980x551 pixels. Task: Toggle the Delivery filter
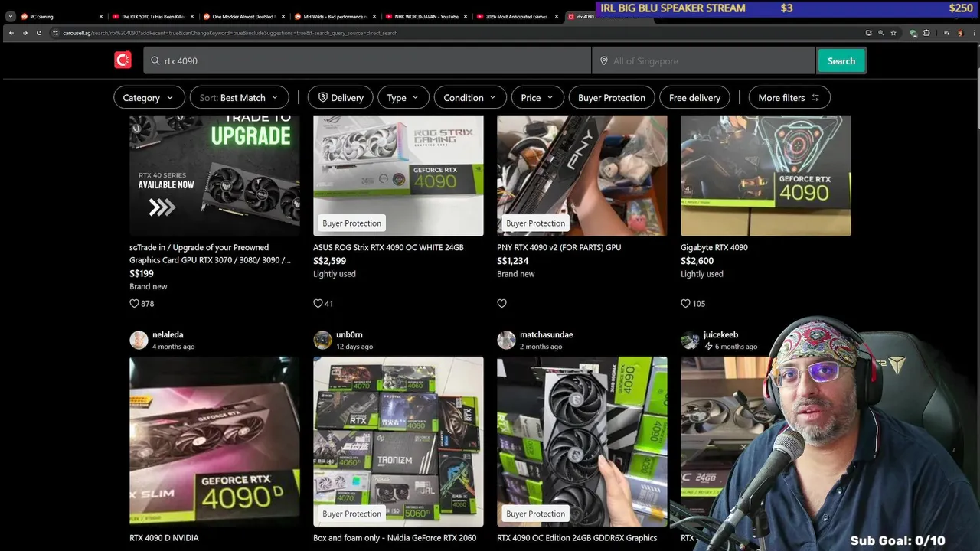coord(341,97)
